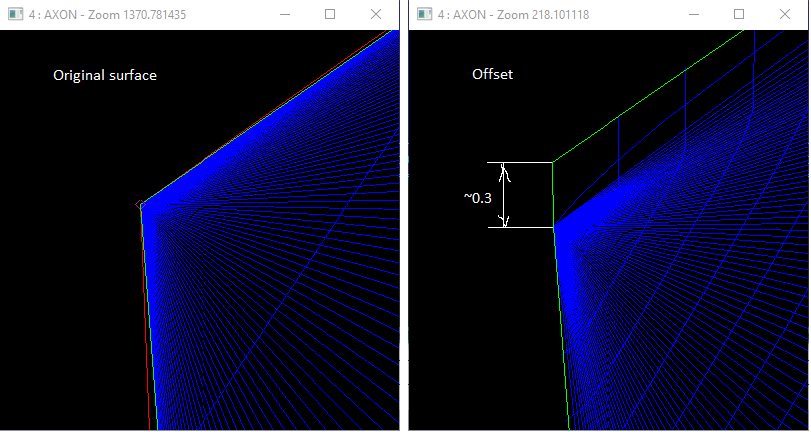Select the offset surface's blue mesh corner point
This screenshot has height=432, width=811.
click(554, 227)
